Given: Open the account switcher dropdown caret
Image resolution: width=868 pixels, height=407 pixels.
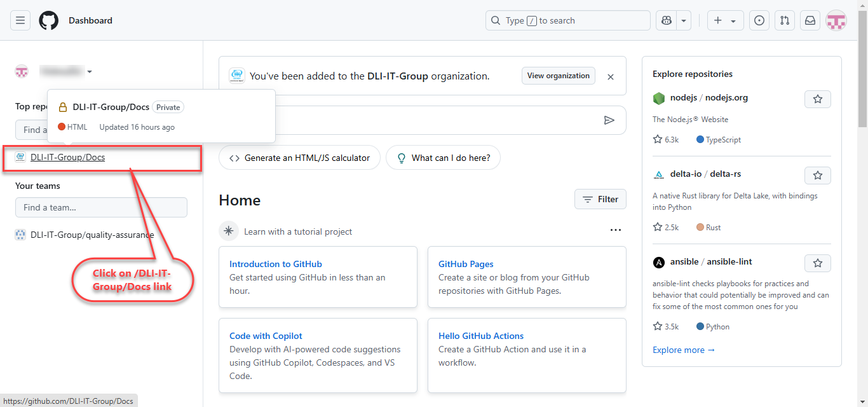Looking at the screenshot, I should coord(90,72).
